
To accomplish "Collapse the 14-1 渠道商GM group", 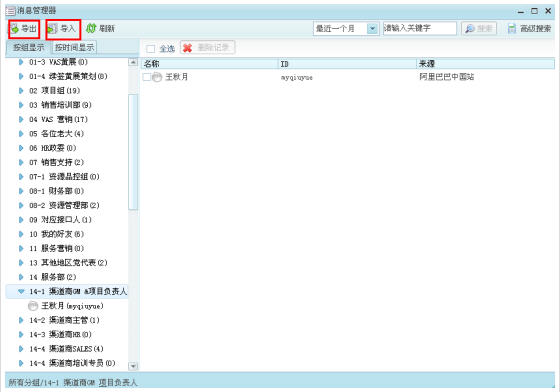I will pyautogui.click(x=21, y=291).
